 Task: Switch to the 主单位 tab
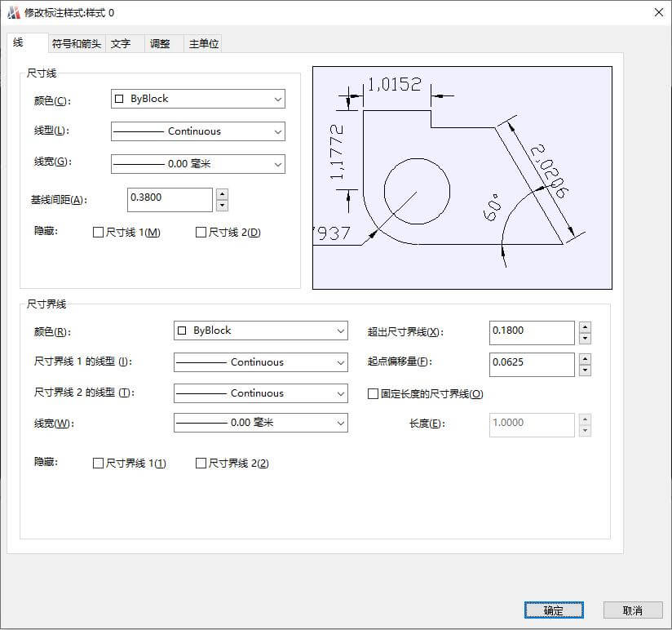[204, 43]
